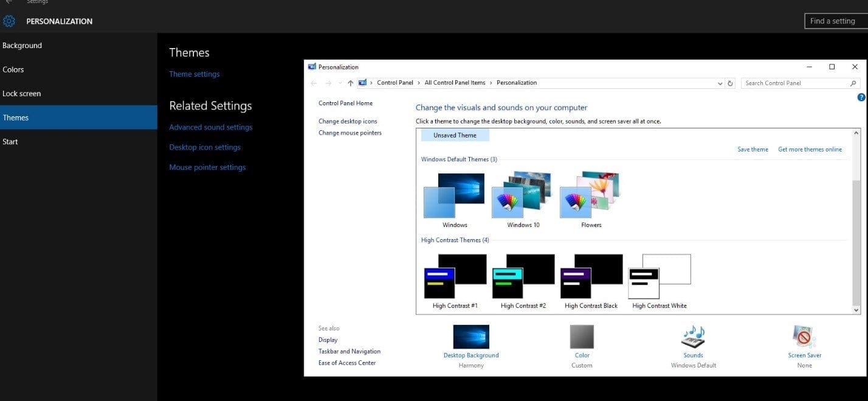Open Mouse pointer settings link
The image size is (868, 401).
(x=207, y=167)
